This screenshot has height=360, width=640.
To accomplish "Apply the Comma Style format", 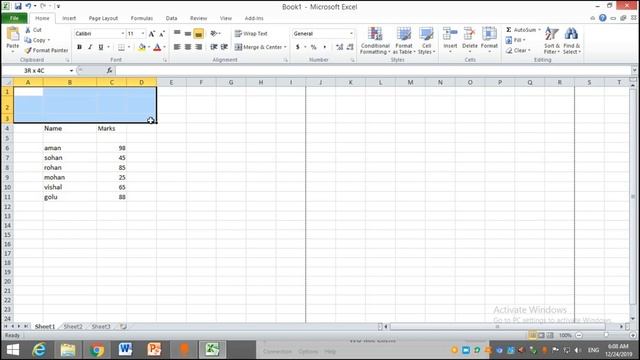I will [x=324, y=47].
